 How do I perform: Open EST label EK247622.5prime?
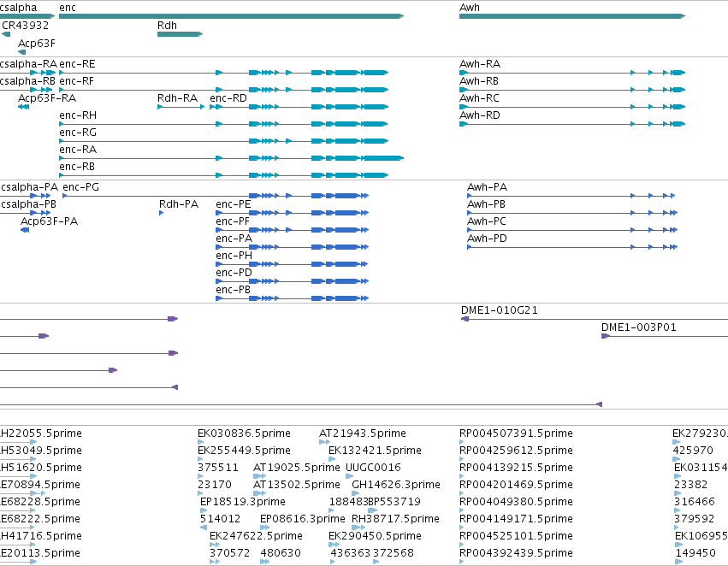[257, 536]
